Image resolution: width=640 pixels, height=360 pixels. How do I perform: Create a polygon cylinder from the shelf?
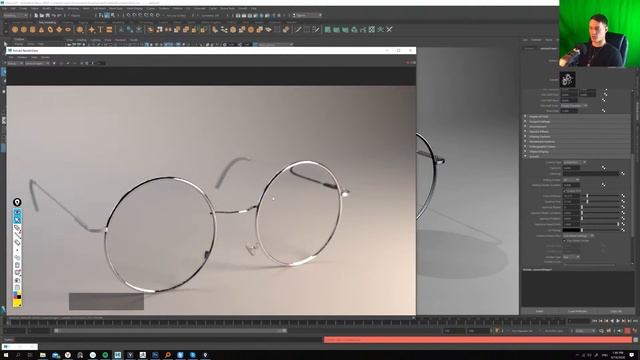pyautogui.click(x=33, y=29)
